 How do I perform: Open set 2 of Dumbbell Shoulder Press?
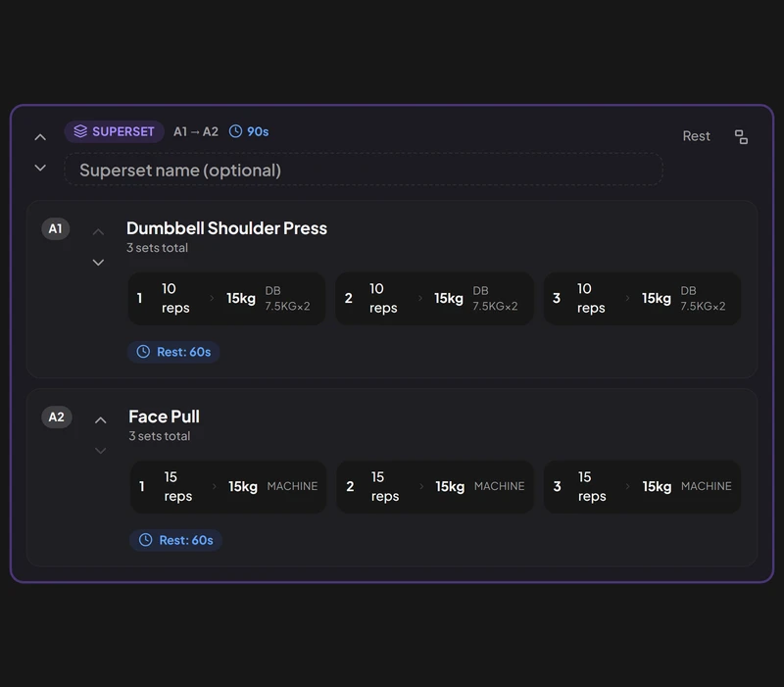(434, 299)
